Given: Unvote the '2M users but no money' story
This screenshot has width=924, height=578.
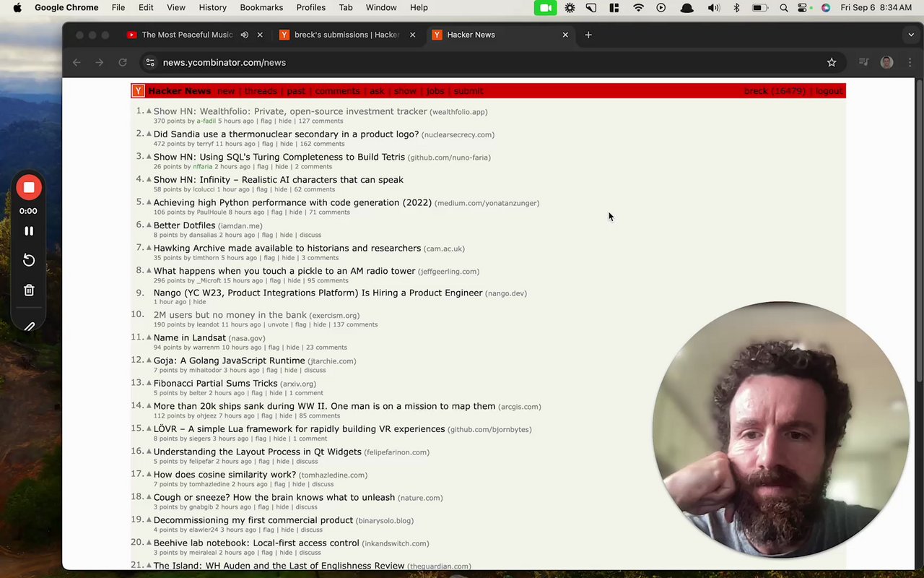Looking at the screenshot, I should (278, 325).
